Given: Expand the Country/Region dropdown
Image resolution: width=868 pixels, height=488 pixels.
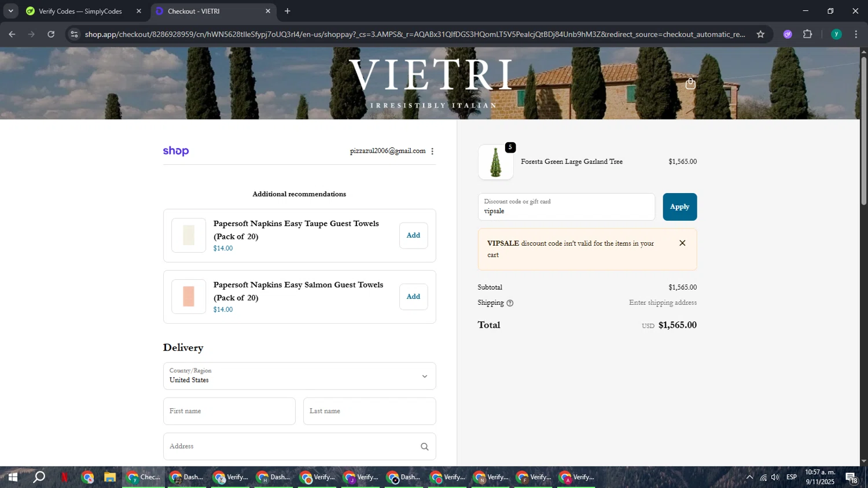Looking at the screenshot, I should [x=299, y=376].
